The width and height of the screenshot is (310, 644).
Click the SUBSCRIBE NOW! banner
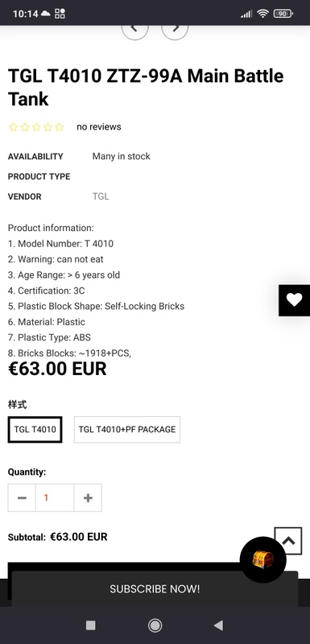[155, 588]
